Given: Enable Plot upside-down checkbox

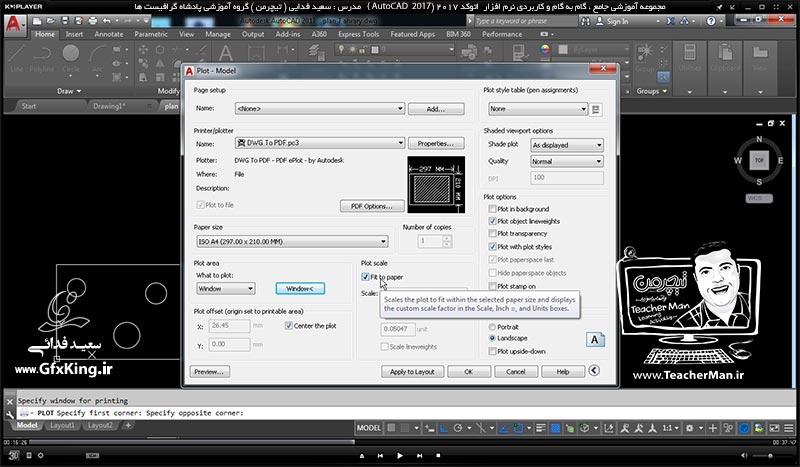Looking at the screenshot, I should [x=492, y=351].
